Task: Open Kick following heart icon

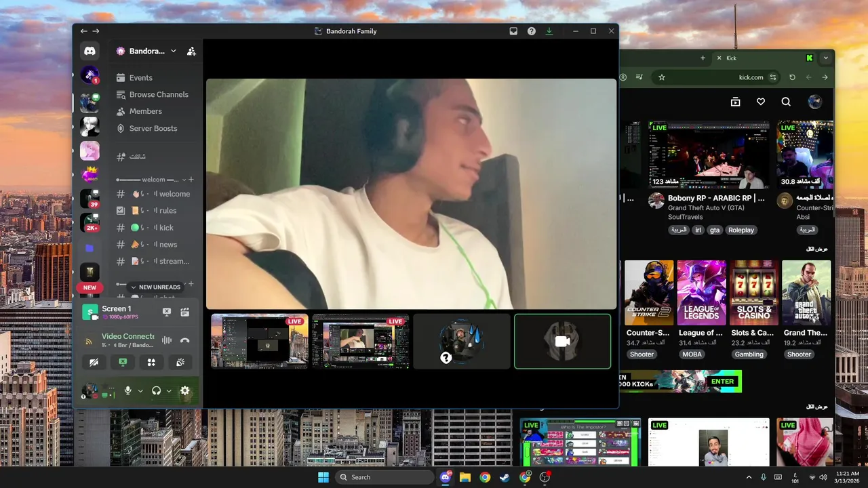Action: (x=761, y=102)
